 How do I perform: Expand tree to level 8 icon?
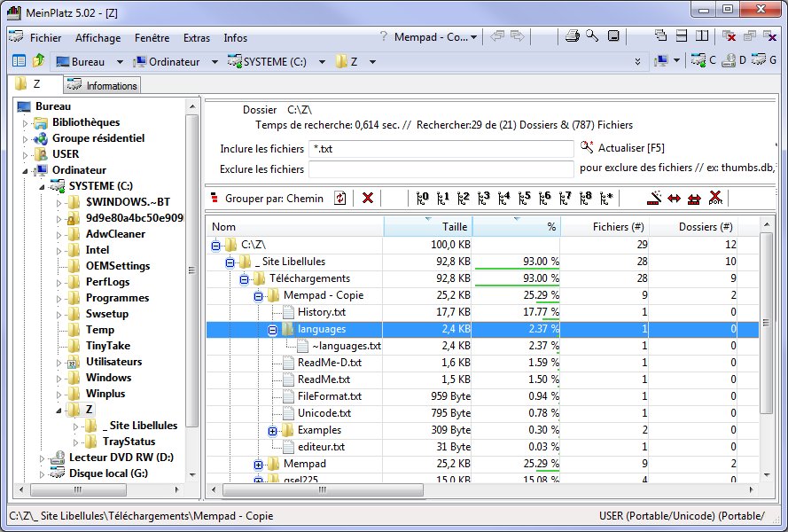tap(586, 198)
